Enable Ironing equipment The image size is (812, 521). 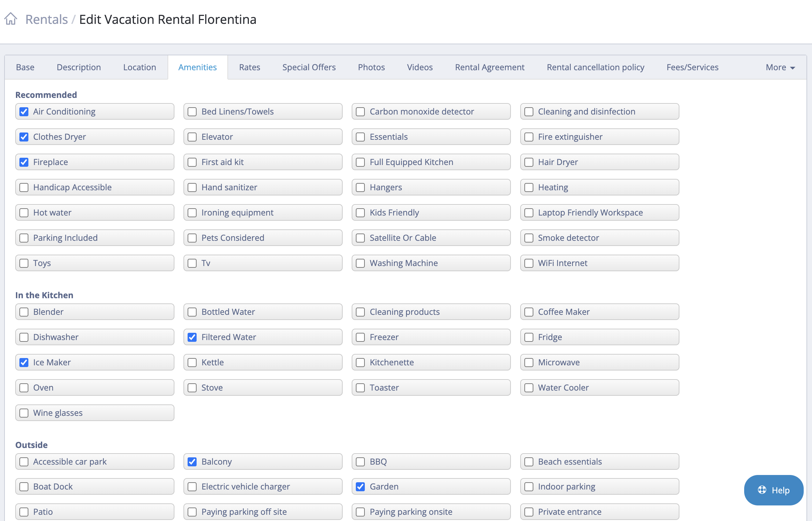tap(192, 213)
